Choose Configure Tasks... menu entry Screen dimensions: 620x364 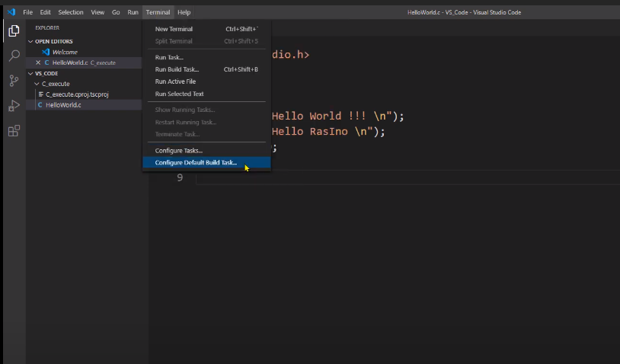206,151
